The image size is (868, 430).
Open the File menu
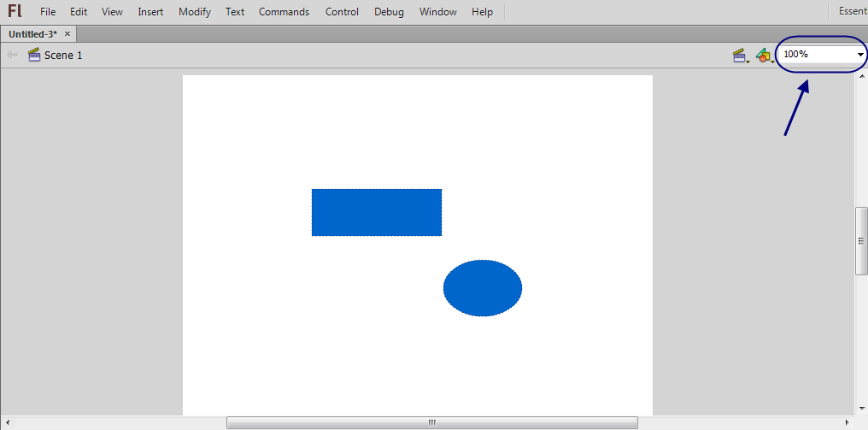(48, 12)
